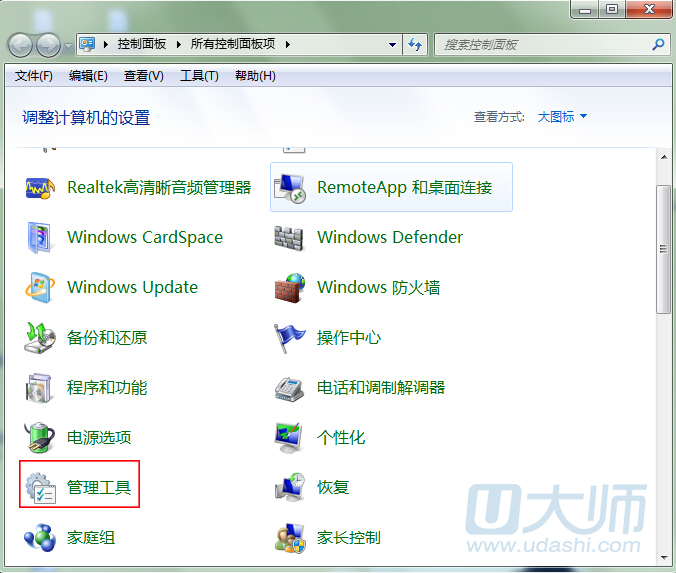The width and height of the screenshot is (676, 573).
Task: Open 家长控制 text link
Action: 348,538
